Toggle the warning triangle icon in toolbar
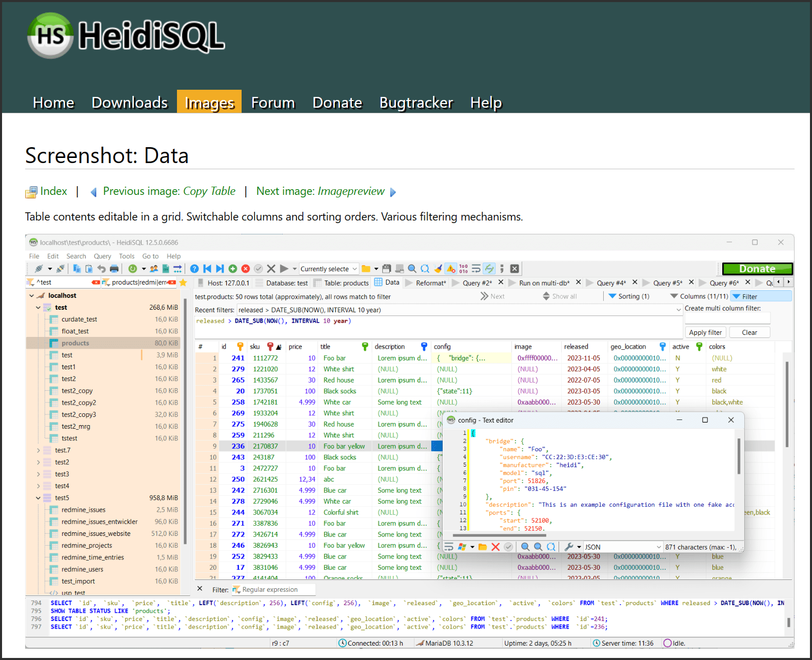Viewport: 812px width, 660px height. coord(450,269)
